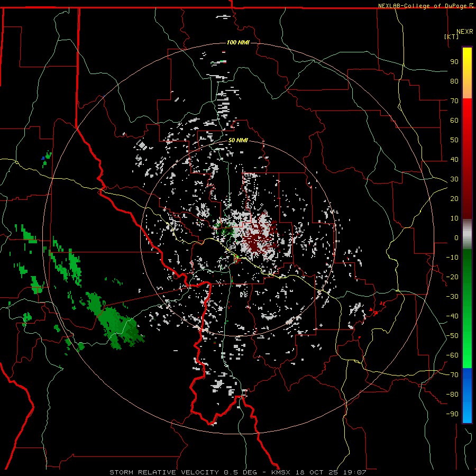The image size is (476, 476).
Task: Click the 0 scale value
Action: click(x=456, y=237)
